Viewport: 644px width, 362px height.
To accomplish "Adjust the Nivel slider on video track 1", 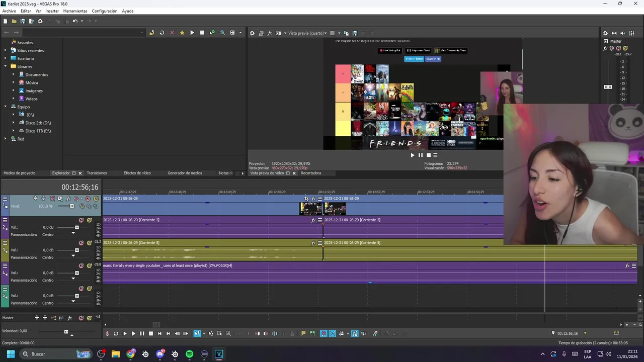I will click(71, 206).
